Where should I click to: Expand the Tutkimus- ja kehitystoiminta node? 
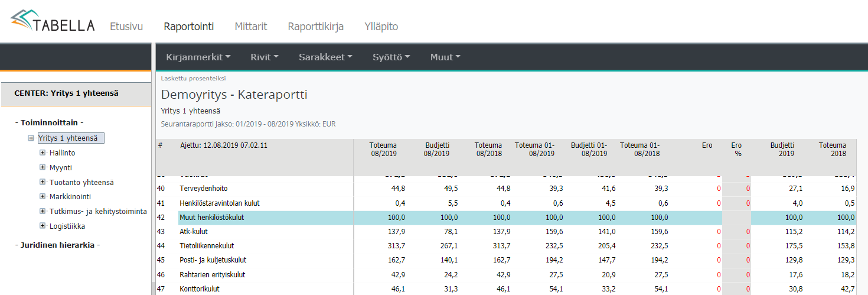[x=43, y=211]
